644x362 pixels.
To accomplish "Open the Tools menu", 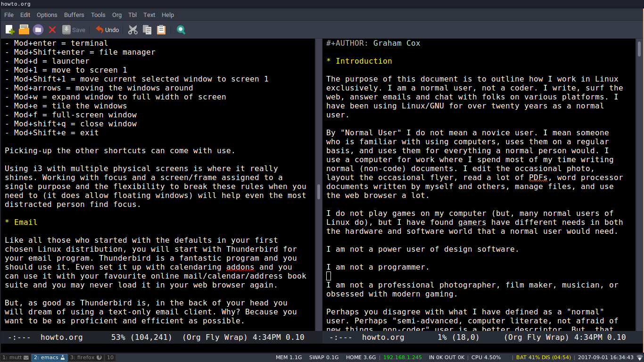I will [x=98, y=15].
